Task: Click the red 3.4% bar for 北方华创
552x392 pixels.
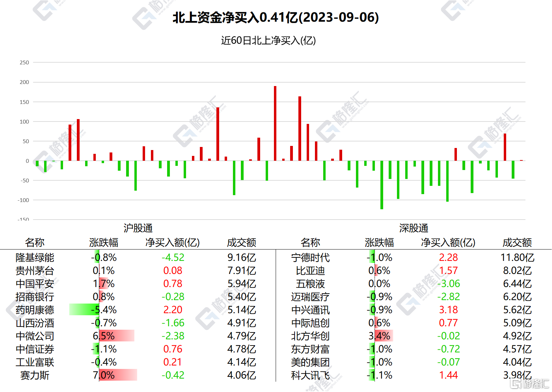Action: [384, 336]
